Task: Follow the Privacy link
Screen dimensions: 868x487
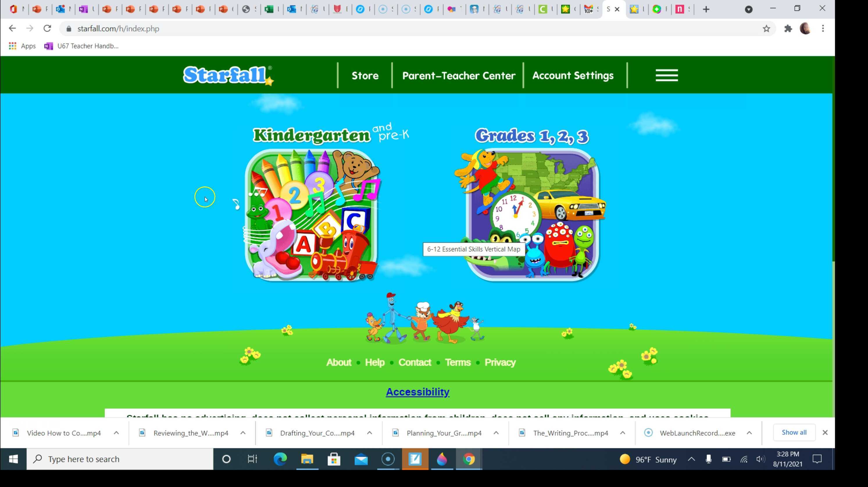Action: coord(500,362)
